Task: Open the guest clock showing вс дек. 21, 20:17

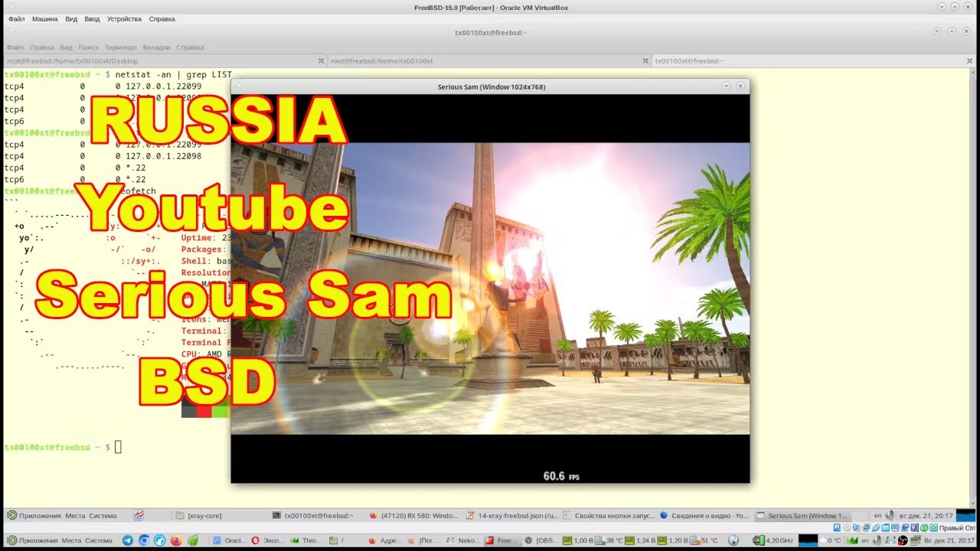Action: 926,516
